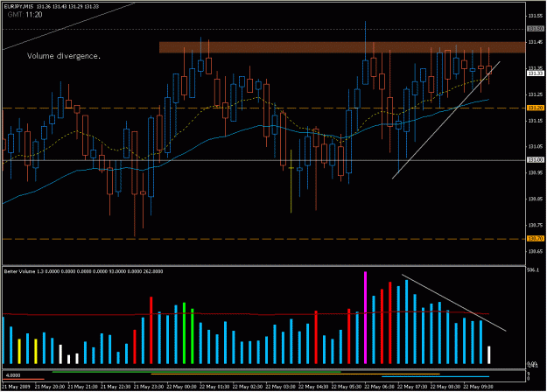Click the GMT: 11:20 clock label

[x=25, y=15]
